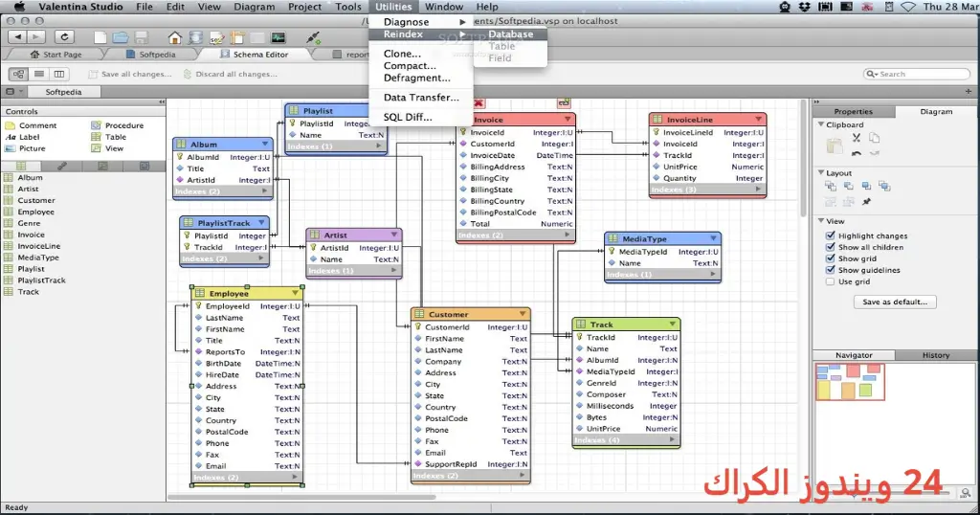Open the Project menu

(x=305, y=7)
